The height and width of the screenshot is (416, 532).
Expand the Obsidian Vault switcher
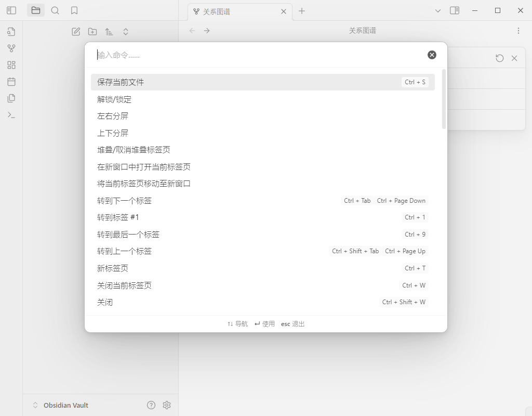tap(35, 405)
